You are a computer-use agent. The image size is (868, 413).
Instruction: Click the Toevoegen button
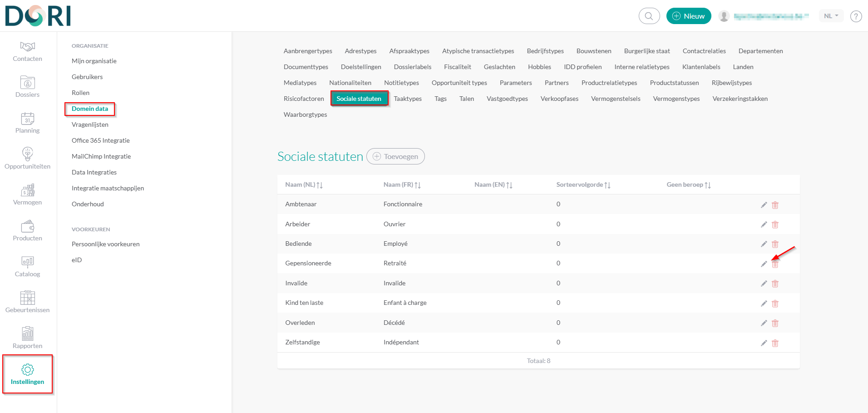395,156
